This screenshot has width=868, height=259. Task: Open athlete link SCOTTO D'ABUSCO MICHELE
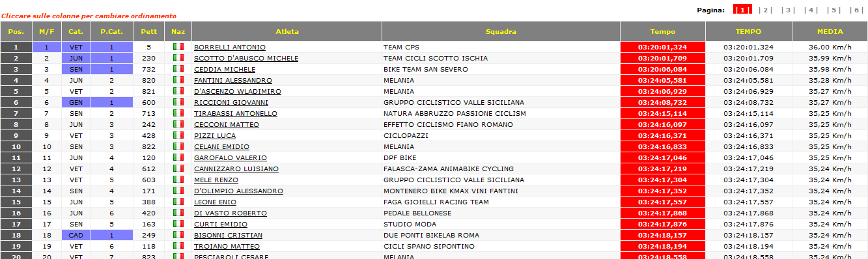point(246,58)
